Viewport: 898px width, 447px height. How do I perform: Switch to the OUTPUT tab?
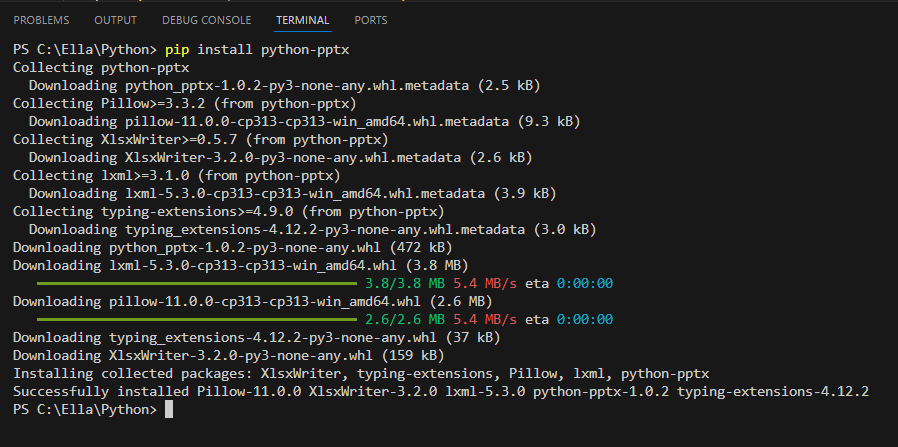tap(116, 20)
